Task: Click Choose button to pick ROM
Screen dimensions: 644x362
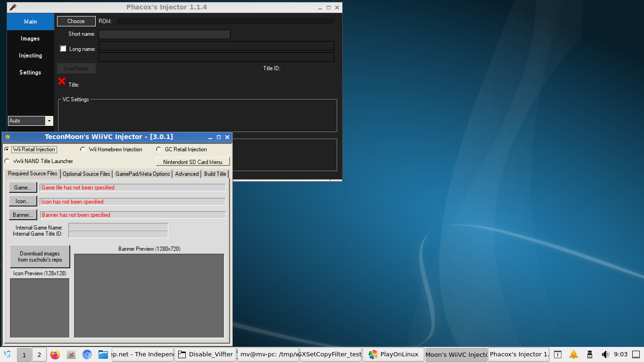Action: click(76, 21)
